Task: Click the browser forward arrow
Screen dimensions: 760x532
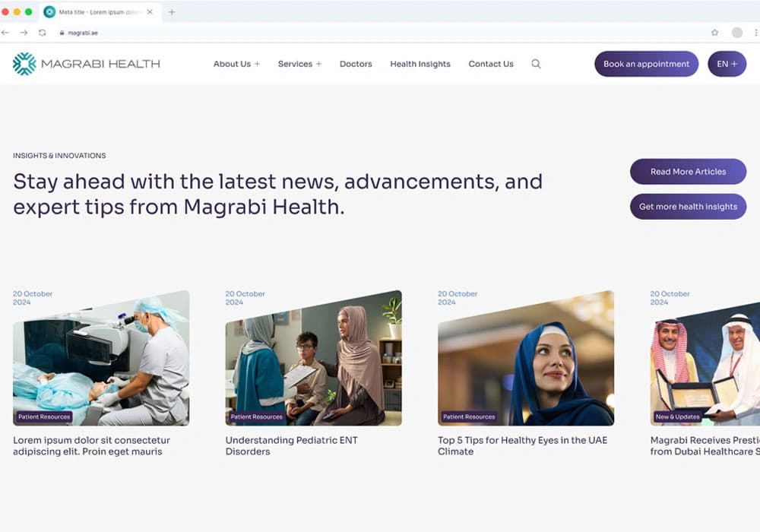Action: coord(24,33)
